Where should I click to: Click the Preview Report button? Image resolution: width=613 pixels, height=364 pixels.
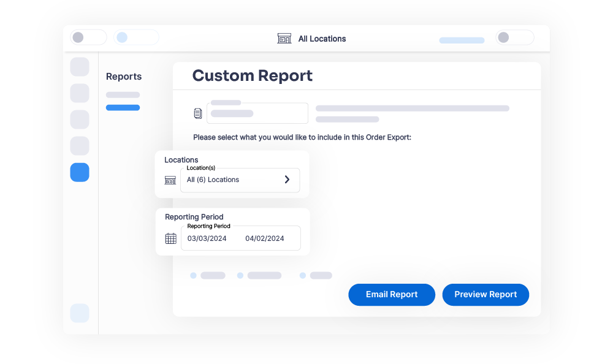pyautogui.click(x=485, y=294)
